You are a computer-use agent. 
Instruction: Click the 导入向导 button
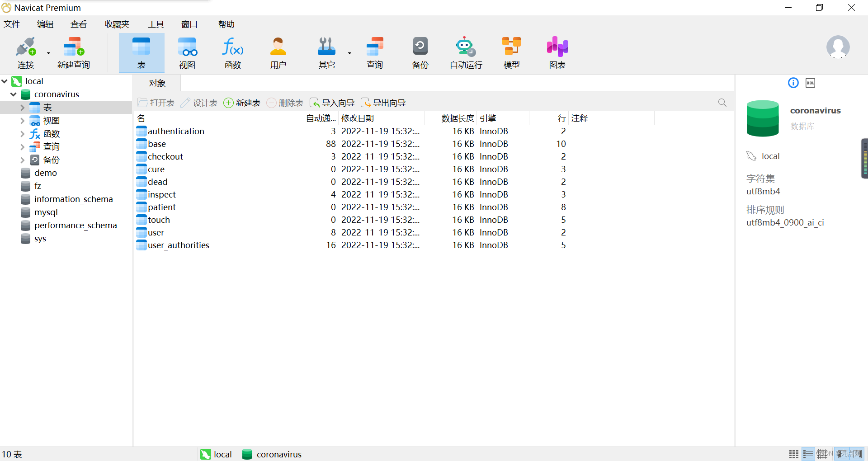(x=332, y=103)
